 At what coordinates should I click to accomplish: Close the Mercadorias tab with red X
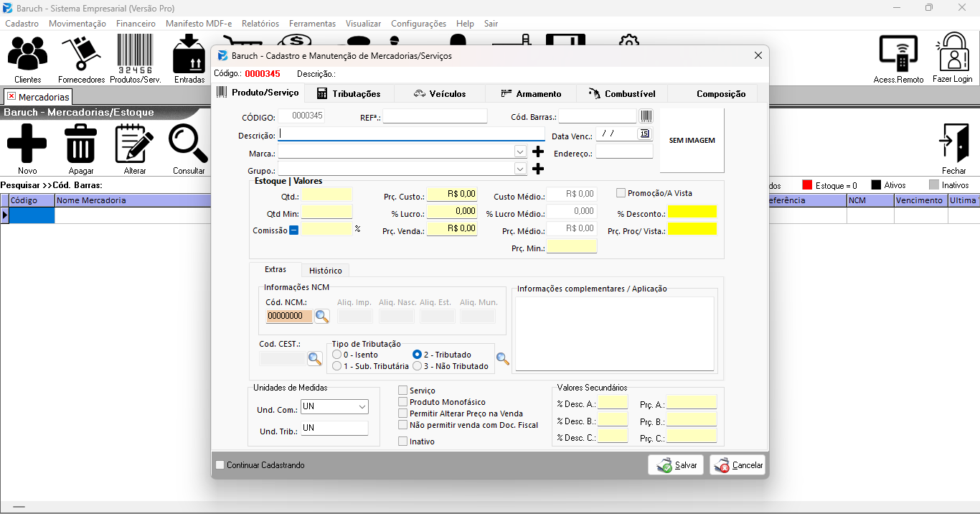[x=11, y=96]
